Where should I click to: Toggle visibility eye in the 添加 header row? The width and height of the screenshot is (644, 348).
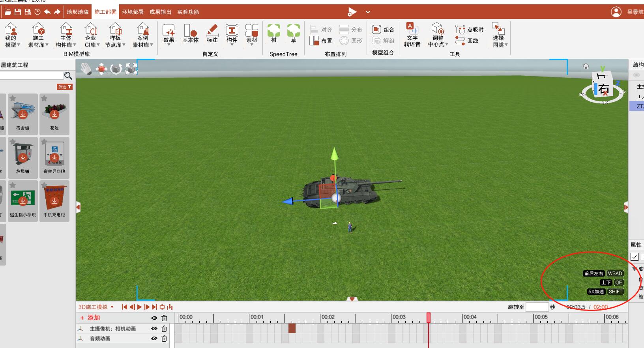coord(154,318)
